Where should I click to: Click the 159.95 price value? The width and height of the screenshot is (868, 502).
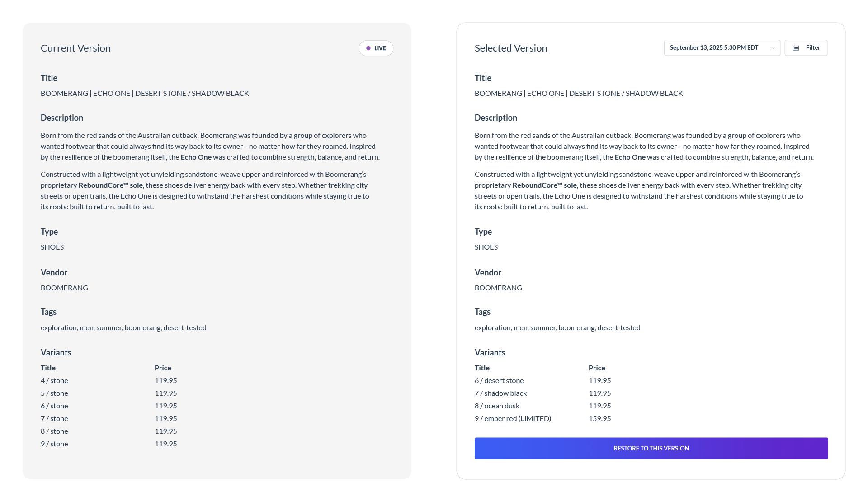click(599, 419)
